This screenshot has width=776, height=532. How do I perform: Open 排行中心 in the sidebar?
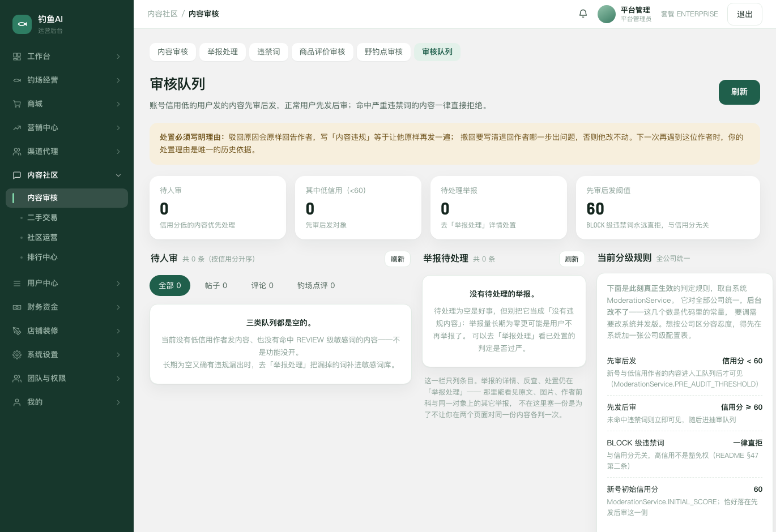[x=42, y=258]
